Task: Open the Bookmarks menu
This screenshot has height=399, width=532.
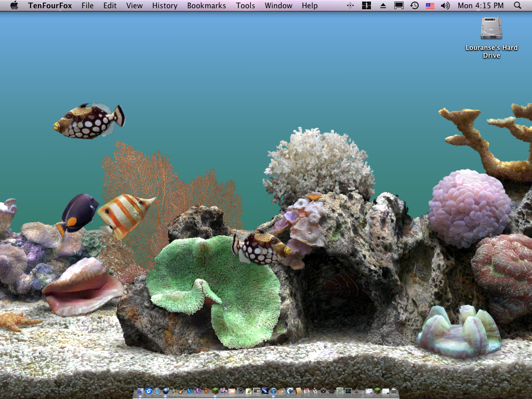Action: point(206,6)
